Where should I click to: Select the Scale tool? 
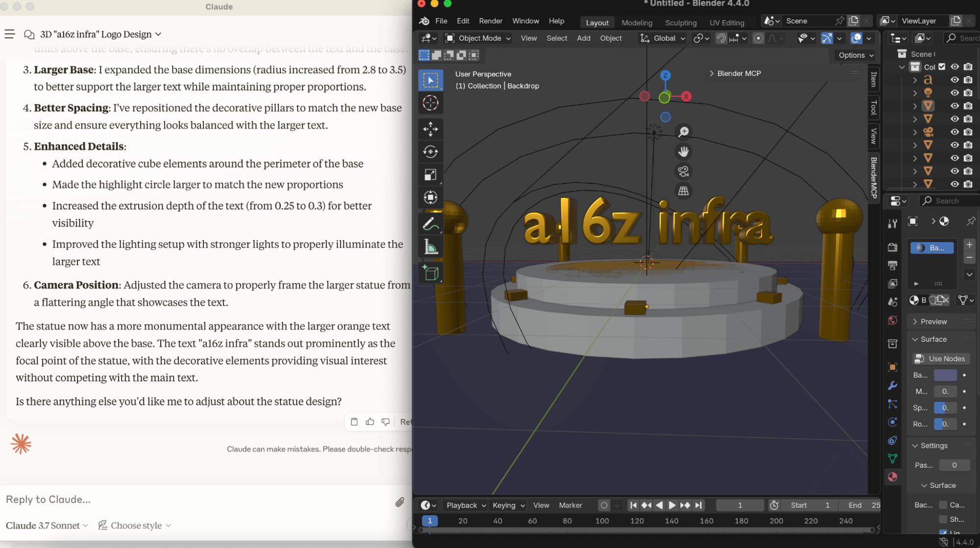click(430, 174)
